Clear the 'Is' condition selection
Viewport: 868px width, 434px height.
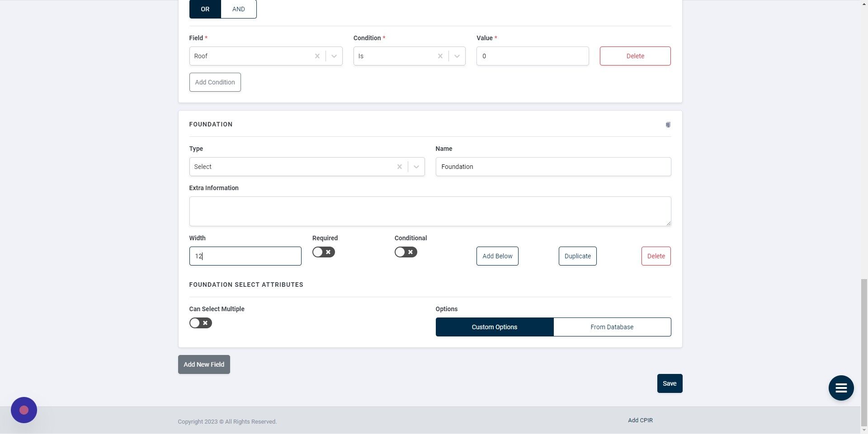(x=440, y=56)
